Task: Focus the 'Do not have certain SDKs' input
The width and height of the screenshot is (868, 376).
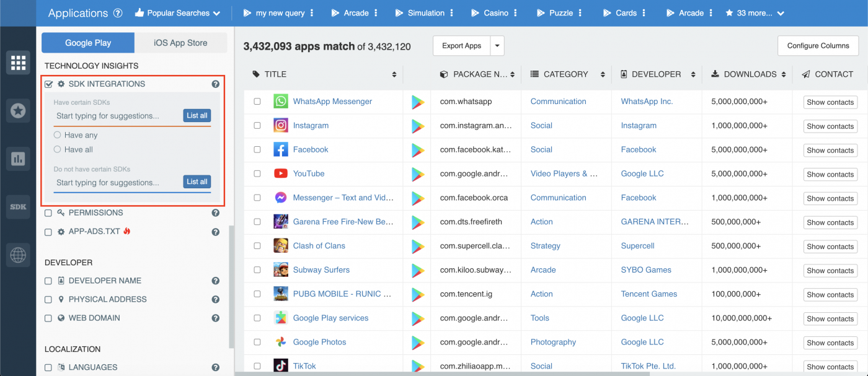Action: [118, 183]
